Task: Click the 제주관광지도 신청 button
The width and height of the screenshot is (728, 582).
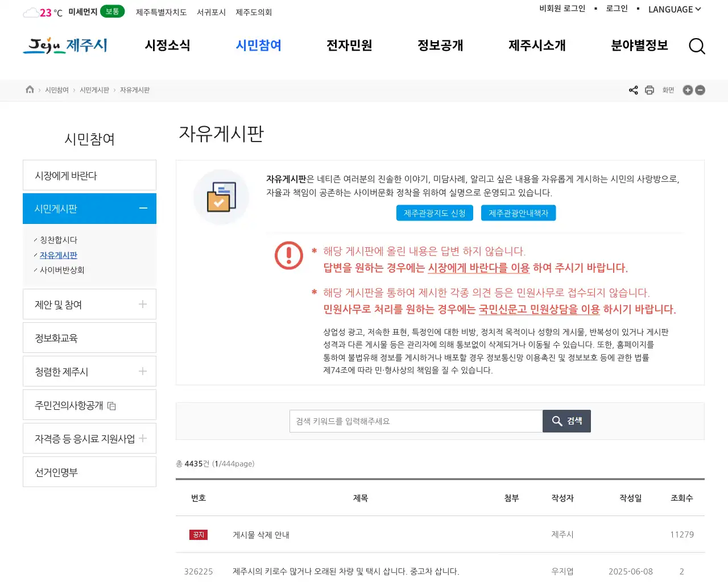Action: click(435, 213)
